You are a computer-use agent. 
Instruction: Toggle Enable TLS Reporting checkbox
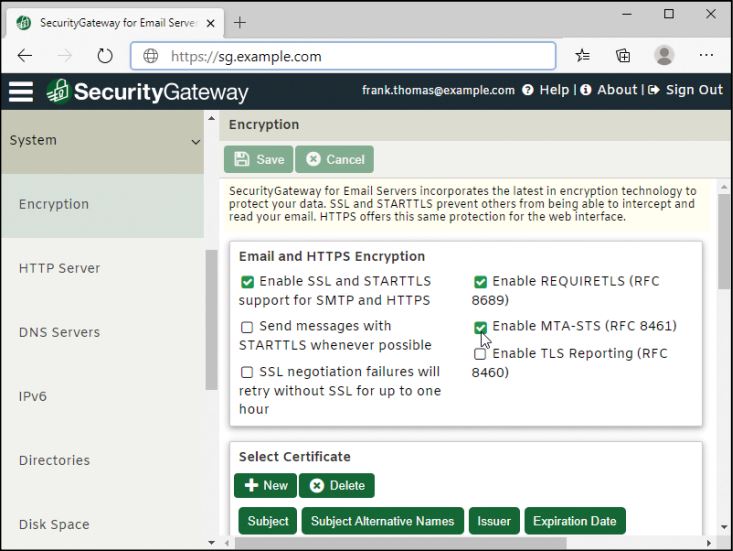point(480,354)
